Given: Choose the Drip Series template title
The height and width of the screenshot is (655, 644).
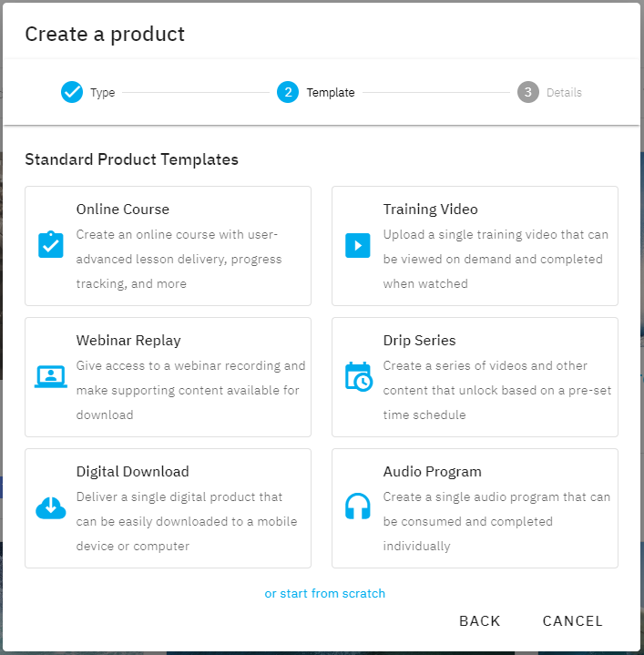Looking at the screenshot, I should click(419, 341).
